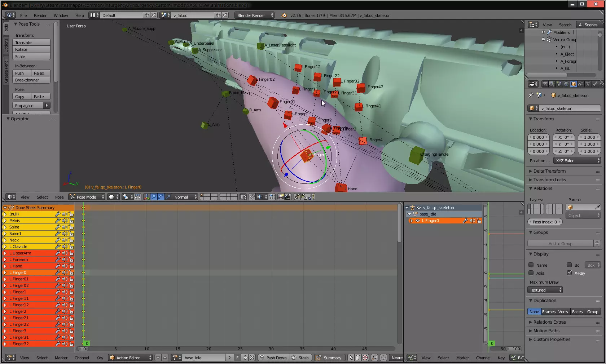Open the Render properties camera tab
Screen dimensions: 606x364
pos(545,84)
